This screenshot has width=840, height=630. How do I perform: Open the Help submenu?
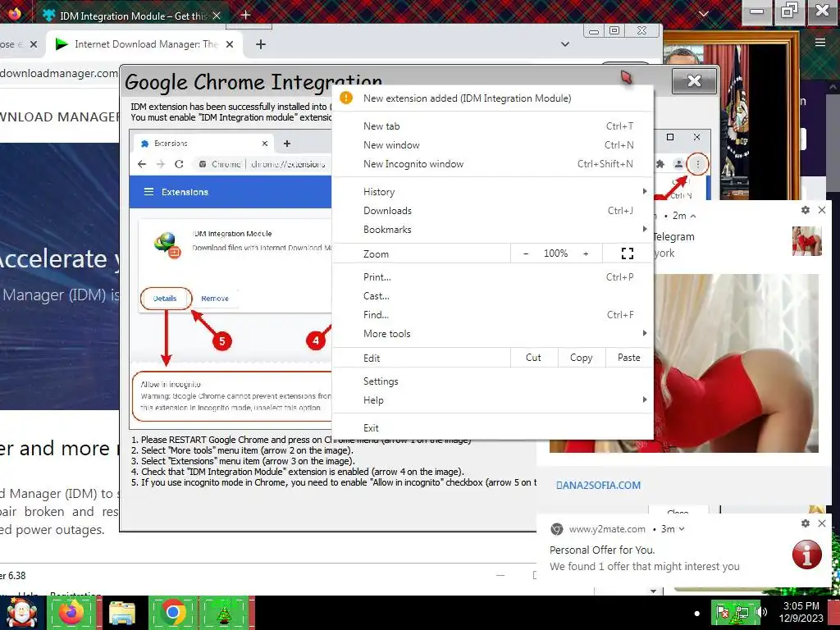point(492,400)
